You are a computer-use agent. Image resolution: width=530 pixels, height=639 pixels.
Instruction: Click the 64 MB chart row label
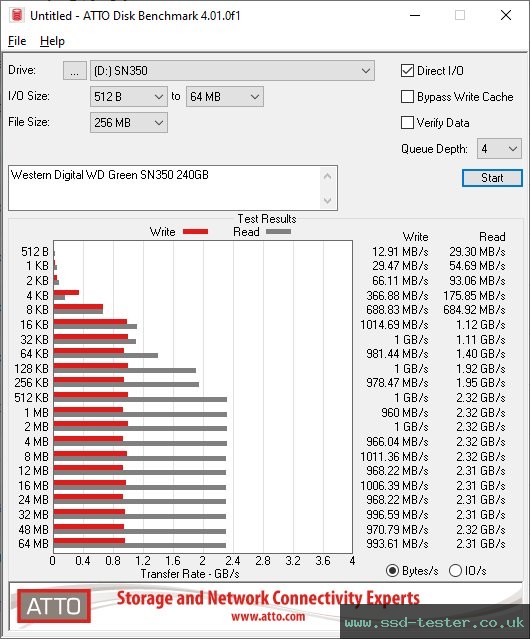pyautogui.click(x=33, y=544)
